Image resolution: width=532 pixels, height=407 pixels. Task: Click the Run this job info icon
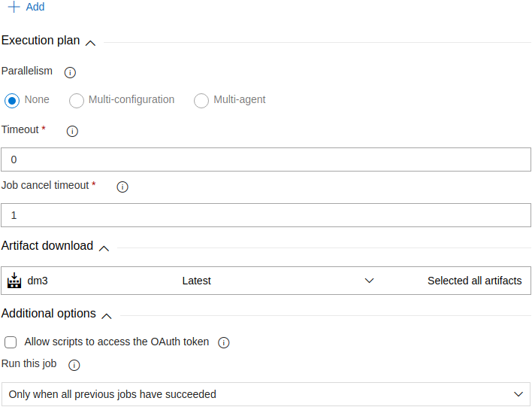[x=74, y=365]
